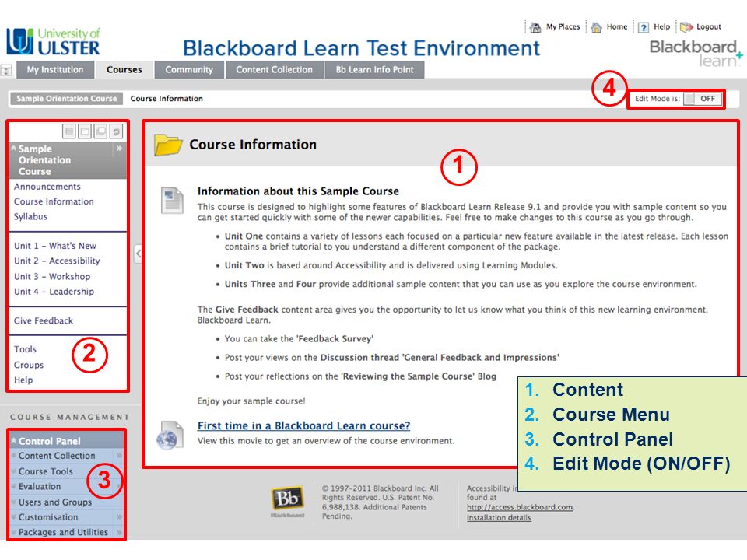Open Unit 3 - Workshop

pos(52,276)
